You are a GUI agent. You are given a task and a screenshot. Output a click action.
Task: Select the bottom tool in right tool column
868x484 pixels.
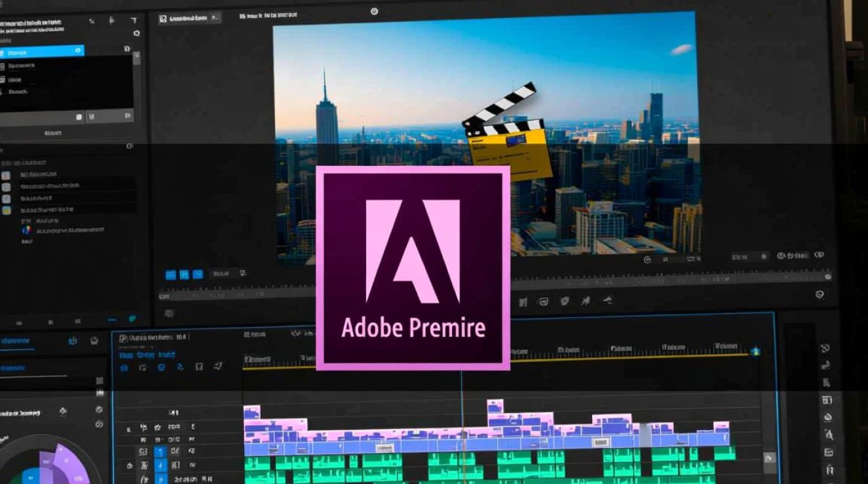[x=830, y=470]
